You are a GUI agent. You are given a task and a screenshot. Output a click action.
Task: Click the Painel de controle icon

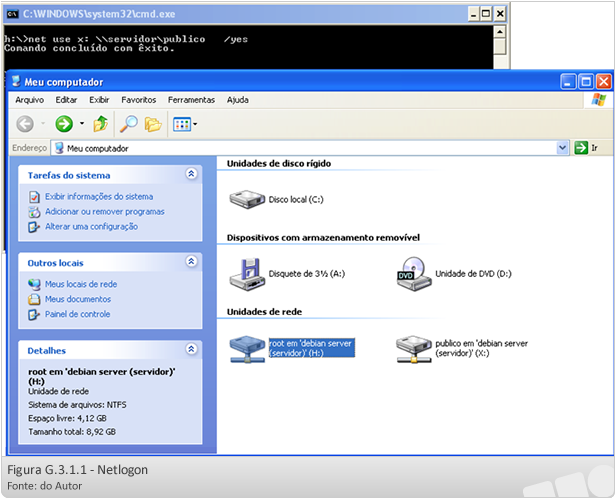pos(34,315)
